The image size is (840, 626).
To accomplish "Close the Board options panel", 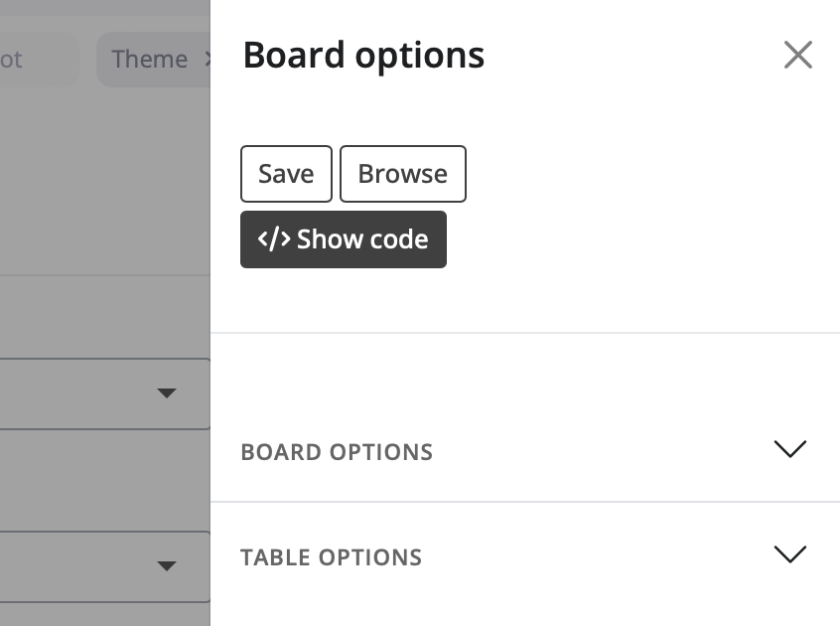I will click(x=797, y=55).
